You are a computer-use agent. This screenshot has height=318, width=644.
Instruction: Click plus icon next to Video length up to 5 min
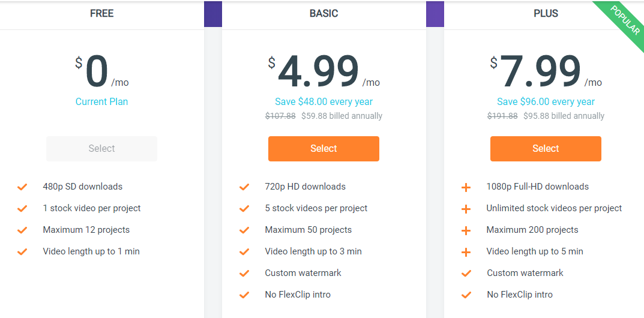(466, 252)
